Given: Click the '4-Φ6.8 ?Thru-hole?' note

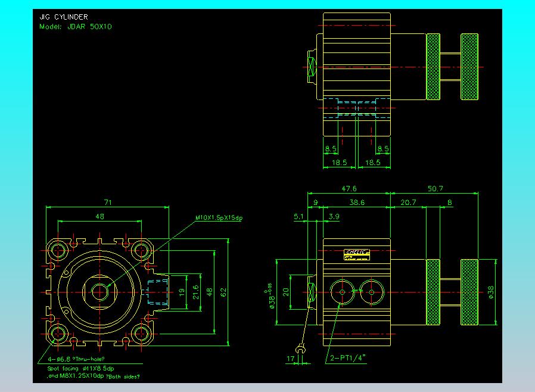Looking at the screenshot, I should pyautogui.click(x=76, y=359).
